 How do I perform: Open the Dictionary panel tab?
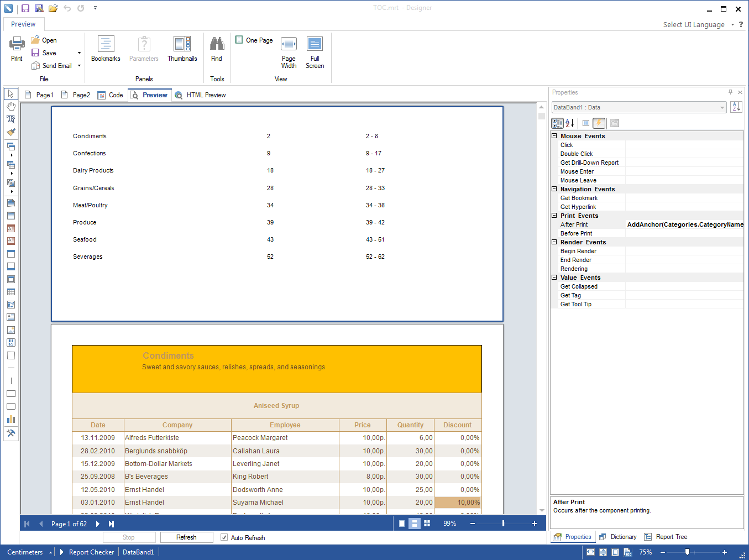[618, 537]
